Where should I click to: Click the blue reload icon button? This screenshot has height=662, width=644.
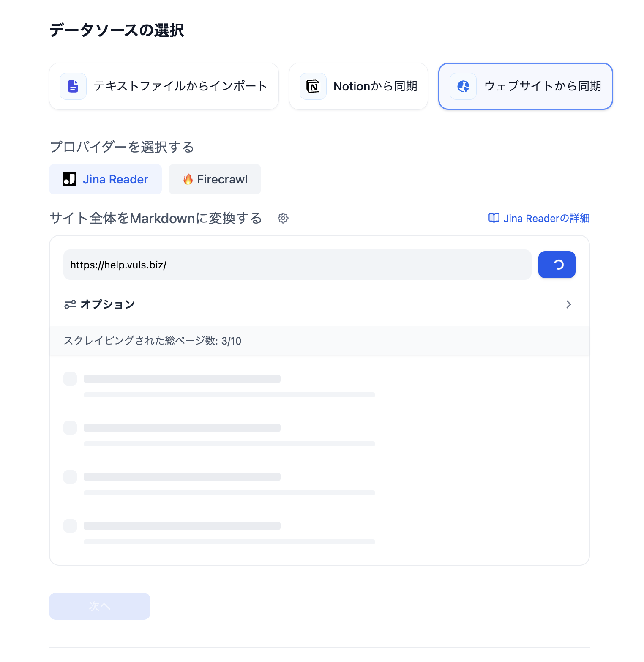(557, 265)
